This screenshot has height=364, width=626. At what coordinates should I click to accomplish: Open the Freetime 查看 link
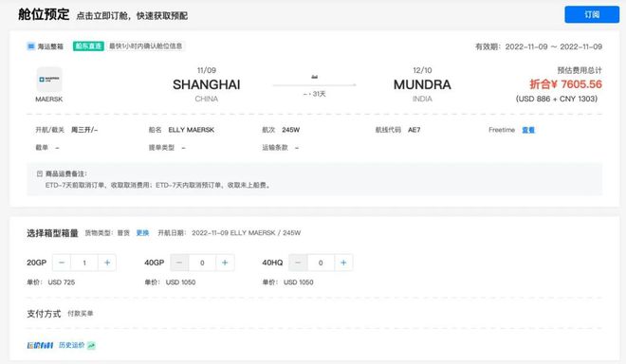point(528,130)
